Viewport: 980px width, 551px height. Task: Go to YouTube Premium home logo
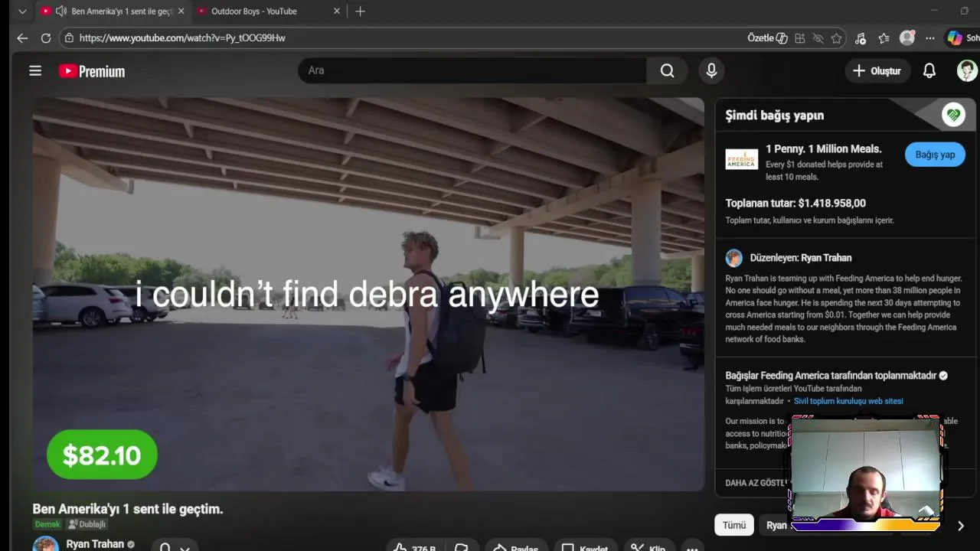point(92,71)
